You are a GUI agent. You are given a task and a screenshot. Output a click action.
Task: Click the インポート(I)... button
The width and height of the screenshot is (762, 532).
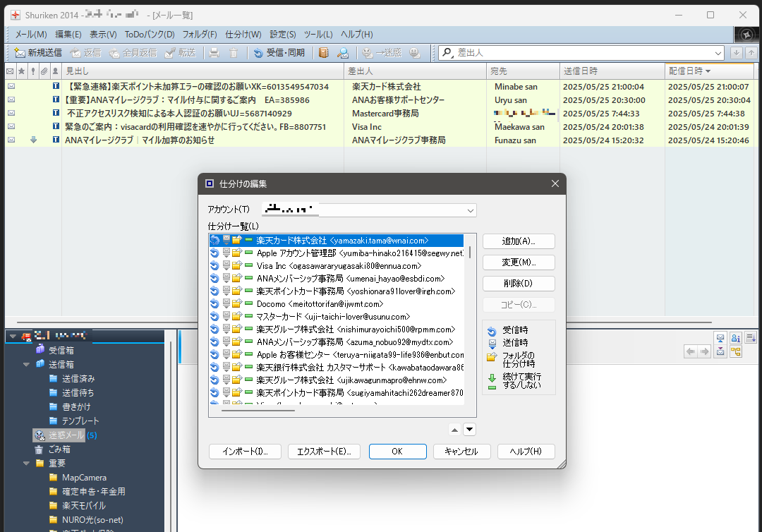click(245, 452)
